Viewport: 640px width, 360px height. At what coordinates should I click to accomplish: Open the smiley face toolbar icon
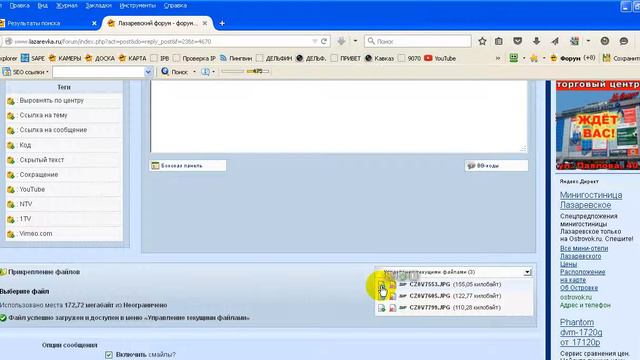(x=605, y=41)
